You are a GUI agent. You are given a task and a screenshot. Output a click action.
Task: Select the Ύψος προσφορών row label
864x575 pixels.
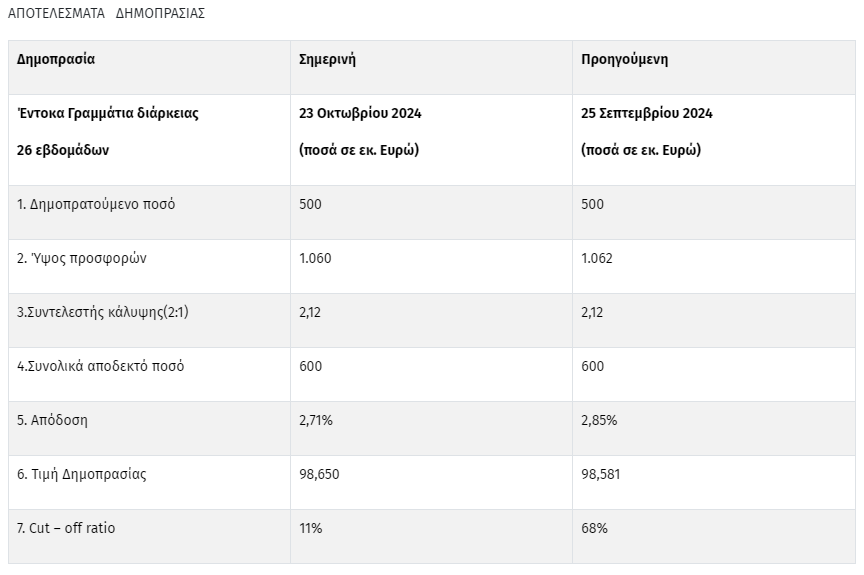click(x=82, y=258)
